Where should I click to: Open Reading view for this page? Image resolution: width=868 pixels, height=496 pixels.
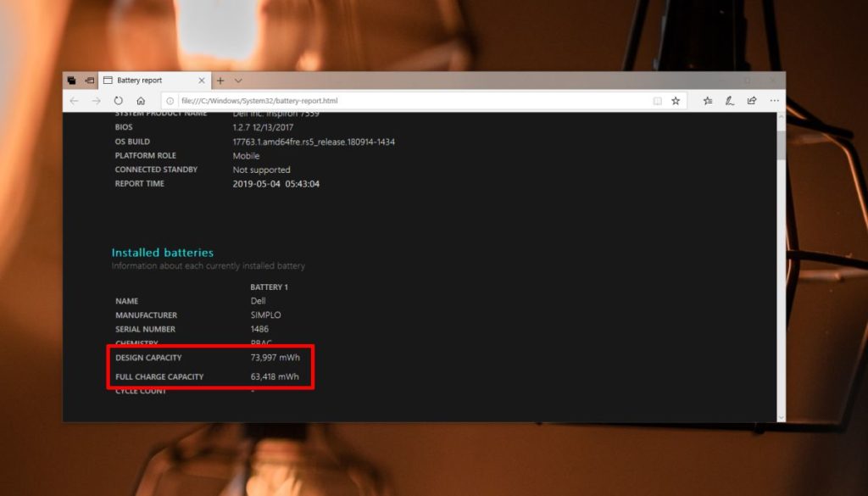657,100
